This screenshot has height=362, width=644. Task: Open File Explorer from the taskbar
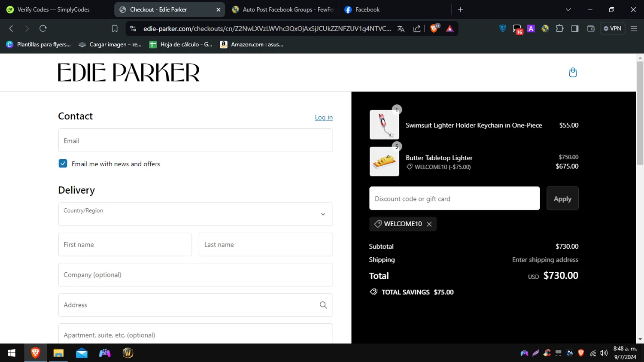coord(58,353)
